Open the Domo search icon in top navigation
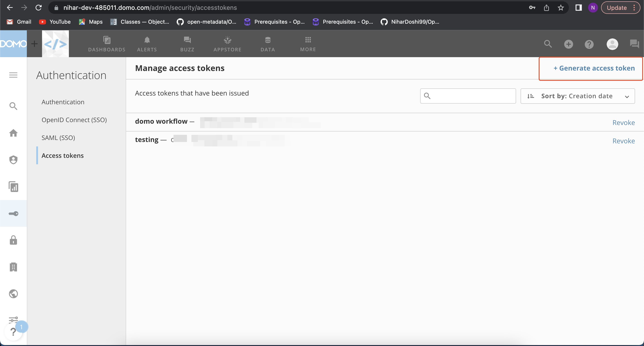The image size is (644, 346). coord(548,44)
